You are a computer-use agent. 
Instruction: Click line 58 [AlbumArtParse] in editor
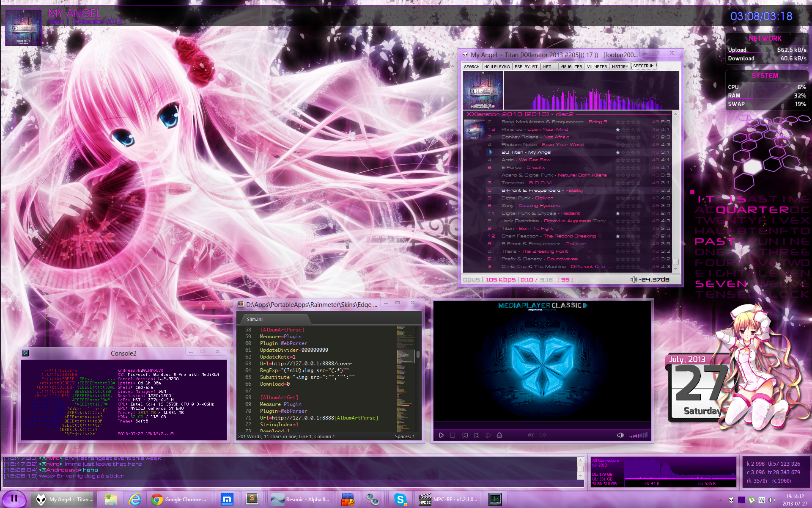pyautogui.click(x=282, y=330)
